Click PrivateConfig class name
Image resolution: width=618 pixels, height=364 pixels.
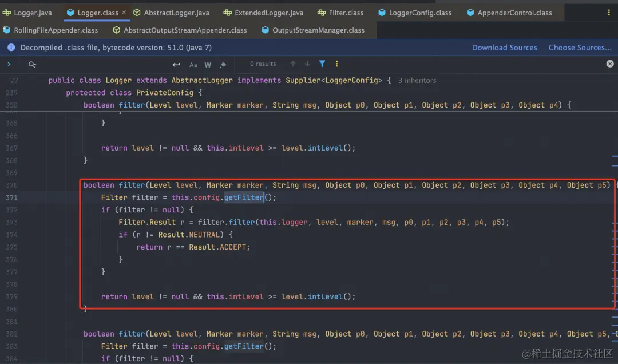pos(165,93)
